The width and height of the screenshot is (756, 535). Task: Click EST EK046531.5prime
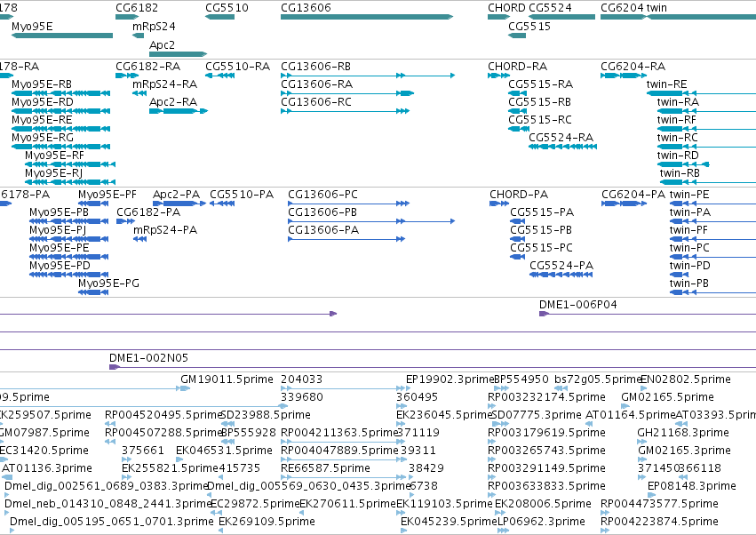point(224,451)
